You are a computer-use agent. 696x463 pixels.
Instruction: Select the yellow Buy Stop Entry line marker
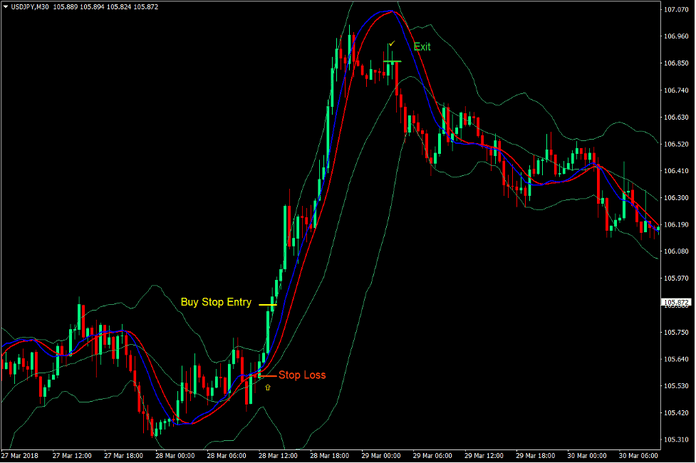click(268, 305)
